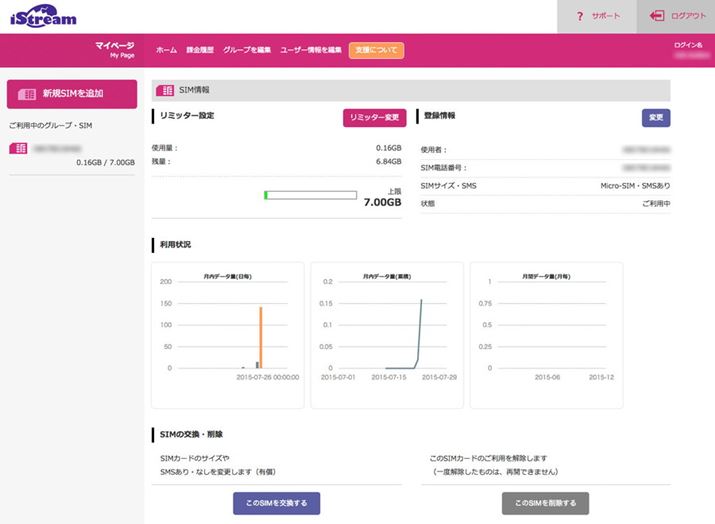The height and width of the screenshot is (524, 715).
Task: Click the 変更 button in 登録情報
Action: (x=655, y=117)
